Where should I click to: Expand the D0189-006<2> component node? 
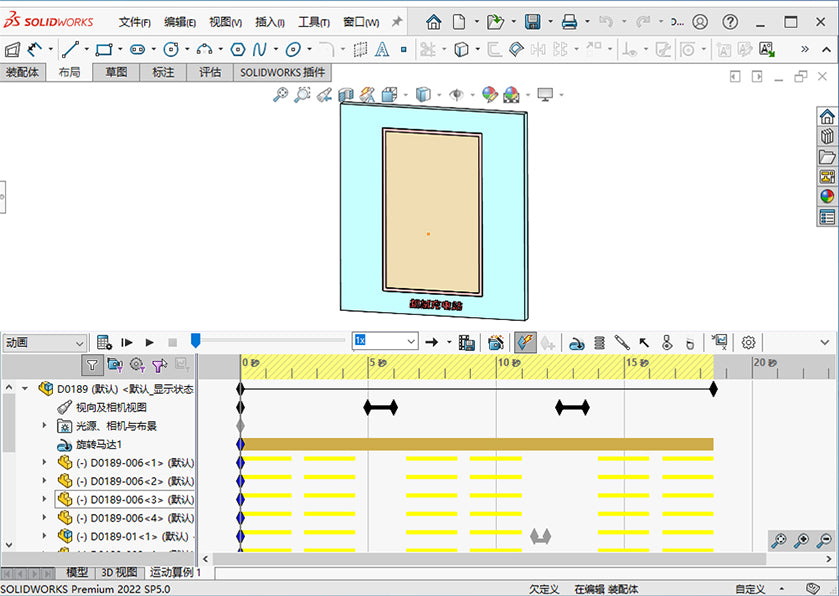coord(45,480)
